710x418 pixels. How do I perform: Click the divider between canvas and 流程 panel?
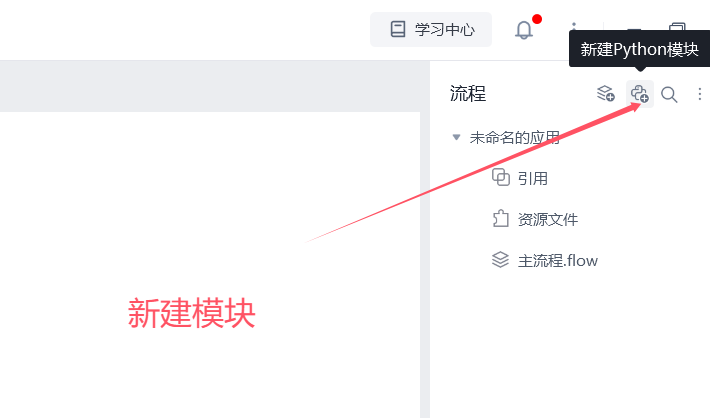point(425,264)
